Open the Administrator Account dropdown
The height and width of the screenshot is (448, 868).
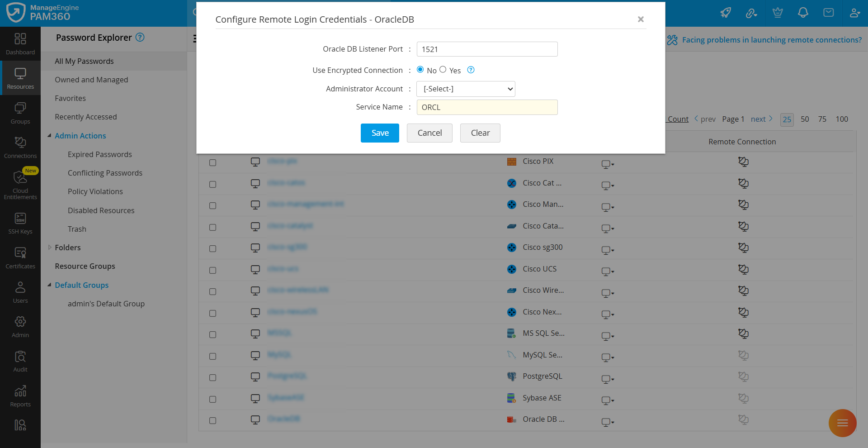tap(466, 89)
